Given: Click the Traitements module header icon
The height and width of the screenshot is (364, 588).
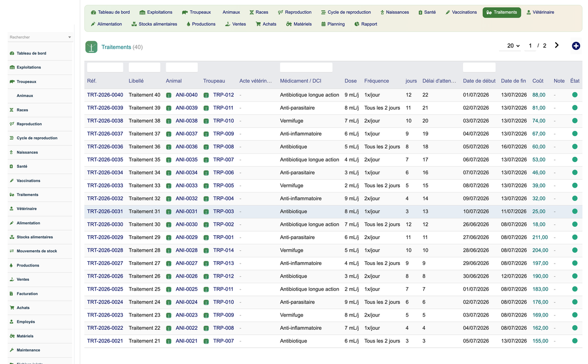Looking at the screenshot, I should point(91,47).
